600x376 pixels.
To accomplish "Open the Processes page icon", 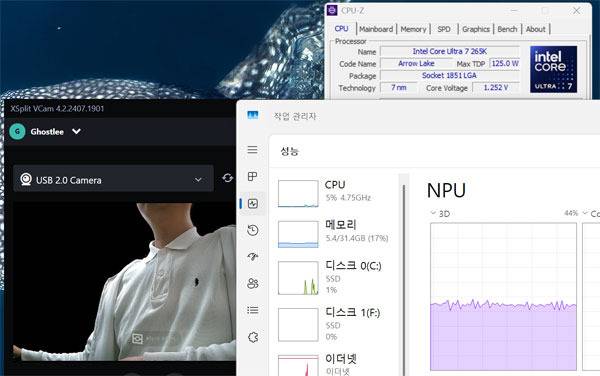I will click(x=252, y=176).
